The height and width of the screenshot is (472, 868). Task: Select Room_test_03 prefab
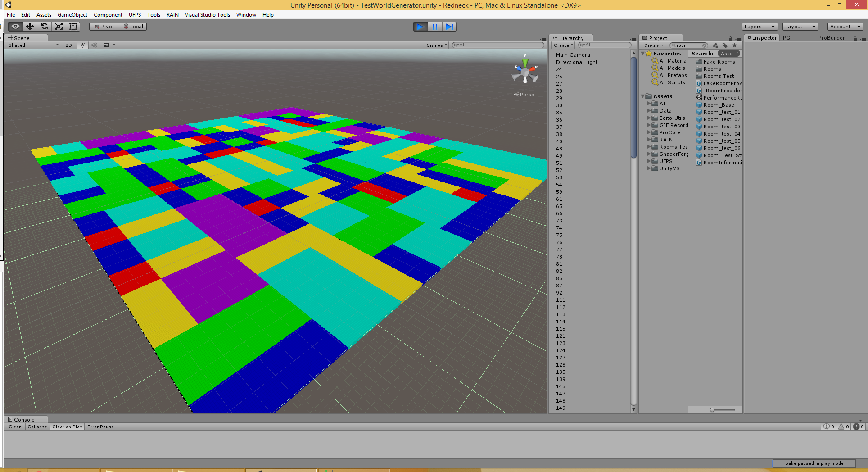pyautogui.click(x=718, y=127)
